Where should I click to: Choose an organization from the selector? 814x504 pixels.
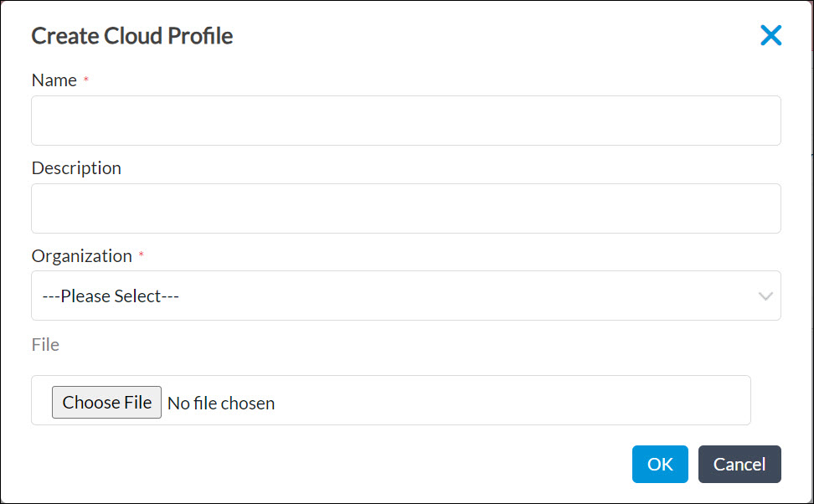[406, 296]
